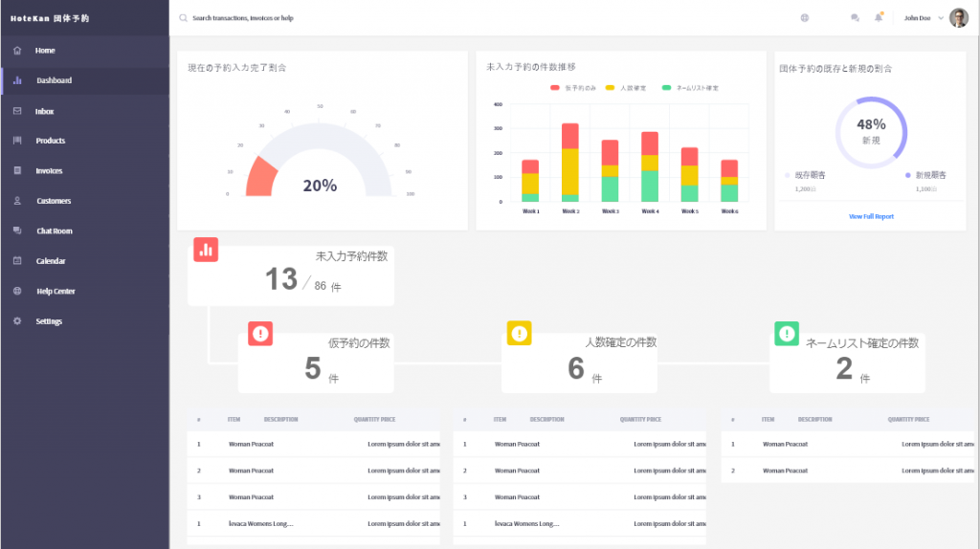Select Ievaca Womens Long row in left table
The height and width of the screenshot is (549, 980).
pos(314,523)
